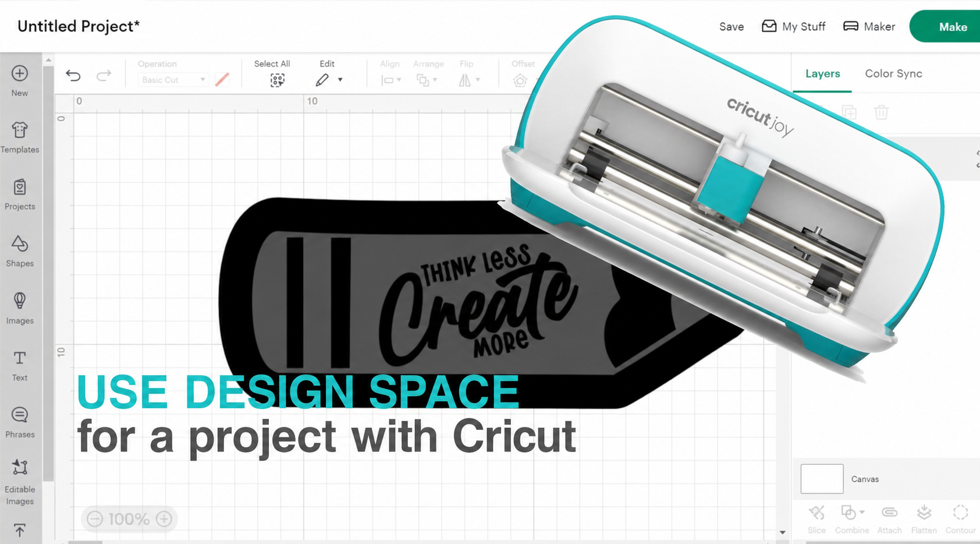
Task: Click the Edit pencil icon
Action: click(322, 80)
